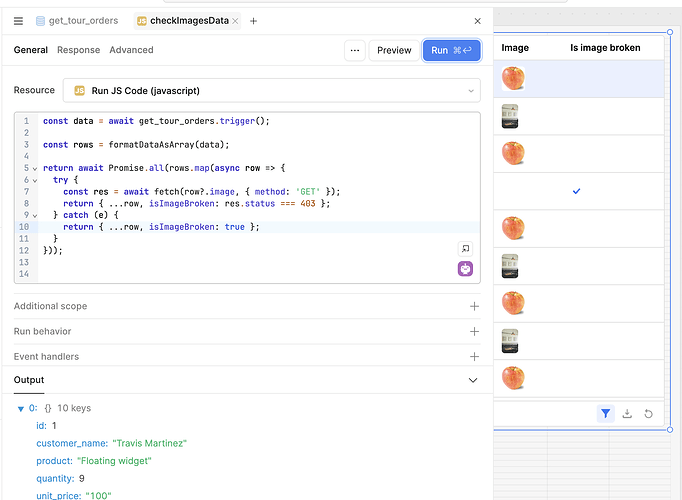This screenshot has height=500, width=682.
Task: Click the customer_name output value
Action: (x=149, y=443)
